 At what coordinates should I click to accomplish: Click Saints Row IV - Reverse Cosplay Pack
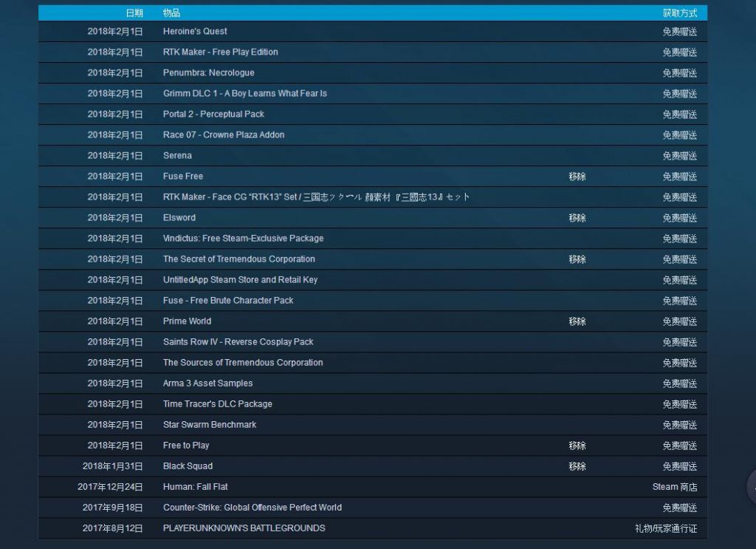tap(238, 342)
